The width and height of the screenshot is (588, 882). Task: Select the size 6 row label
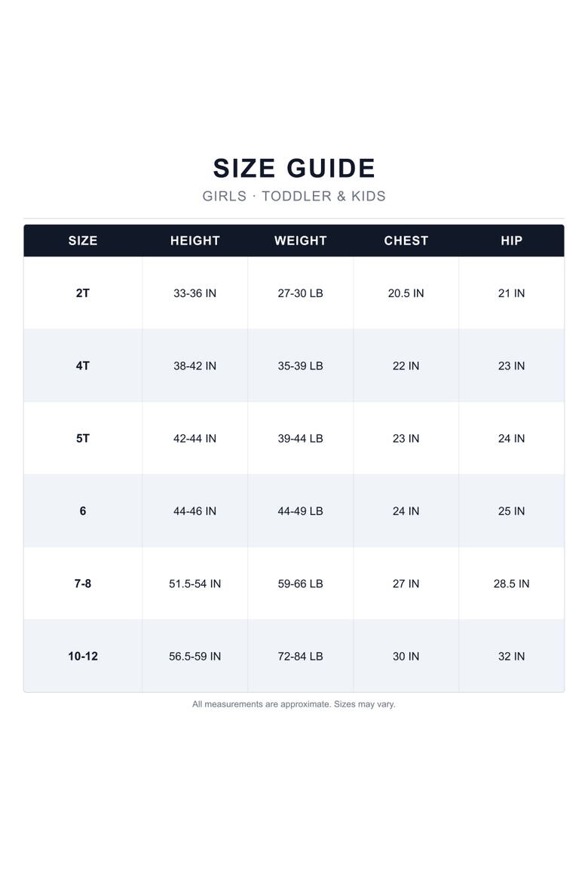[83, 511]
